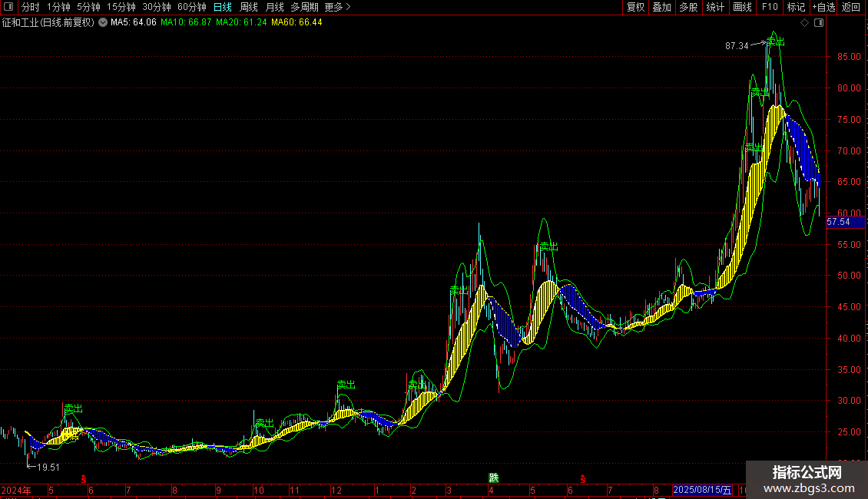Click the 卖出 signal at 87.34 peak
The width and height of the screenshot is (868, 499).
click(776, 41)
